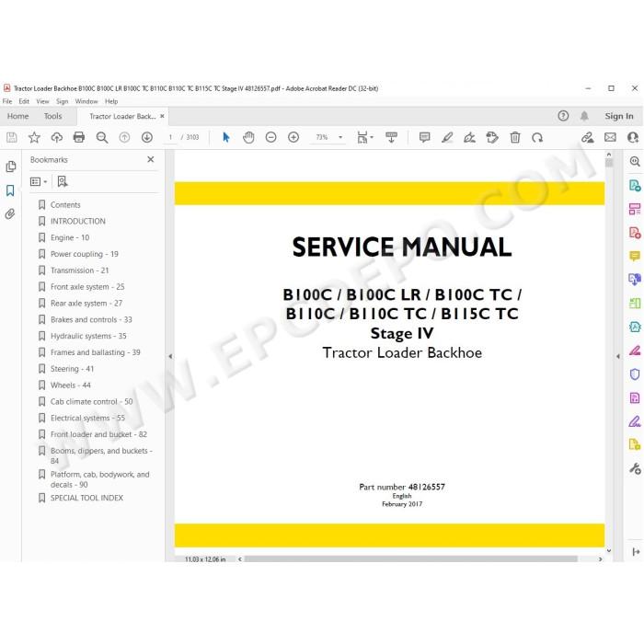Open the zoom level dropdown
Image resolution: width=644 pixels, height=644 pixels.
pyautogui.click(x=340, y=137)
